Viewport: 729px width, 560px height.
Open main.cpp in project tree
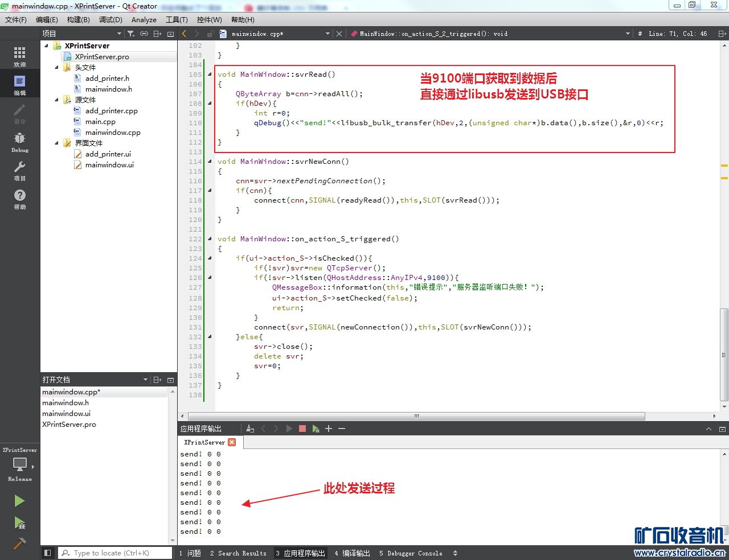coord(100,121)
